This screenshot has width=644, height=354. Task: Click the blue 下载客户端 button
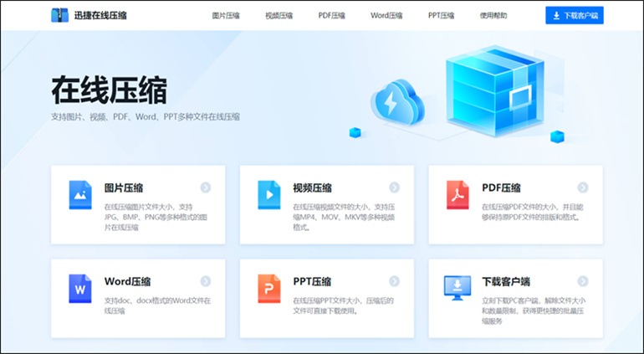click(x=575, y=15)
